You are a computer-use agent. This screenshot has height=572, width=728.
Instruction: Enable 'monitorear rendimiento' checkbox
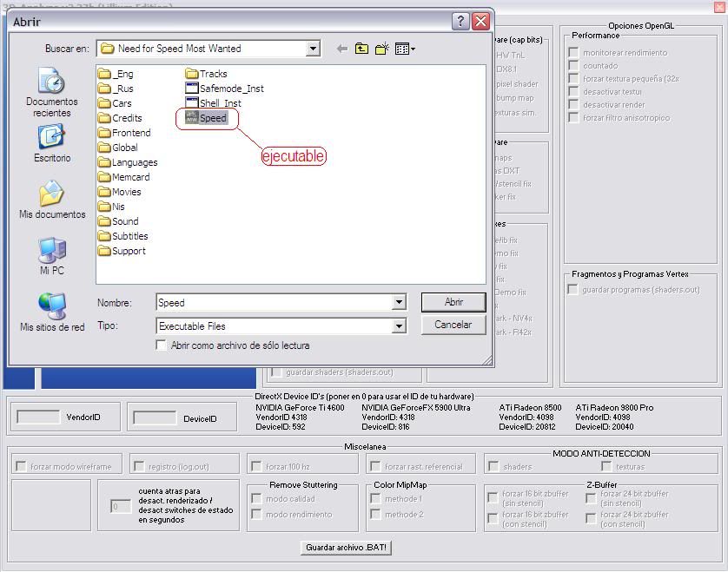(x=573, y=52)
